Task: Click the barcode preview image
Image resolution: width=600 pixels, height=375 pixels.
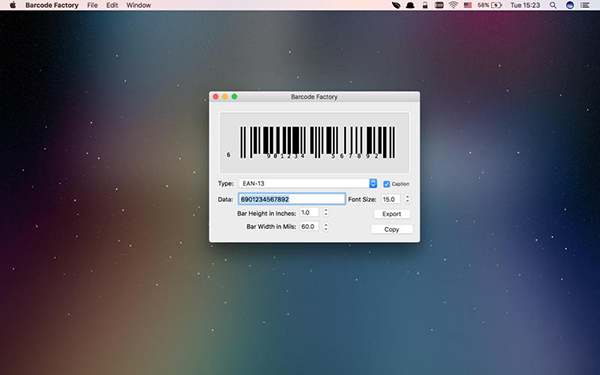Action: (x=314, y=142)
